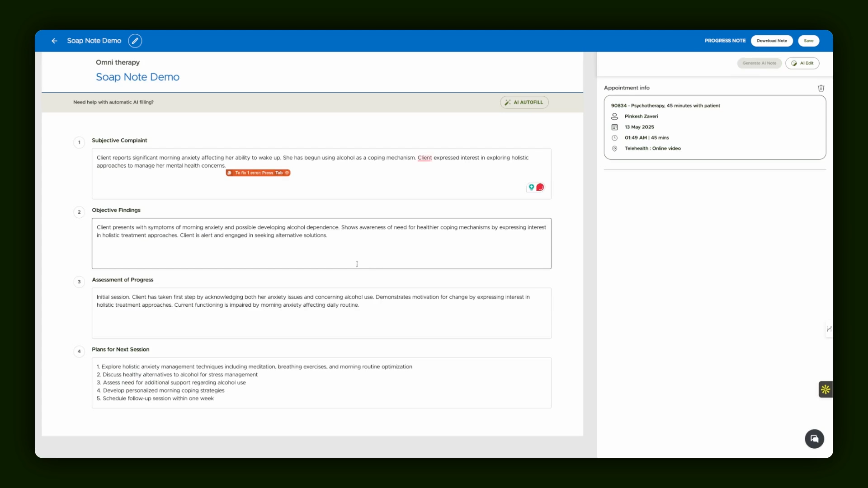Click the Download Note button

tap(772, 41)
